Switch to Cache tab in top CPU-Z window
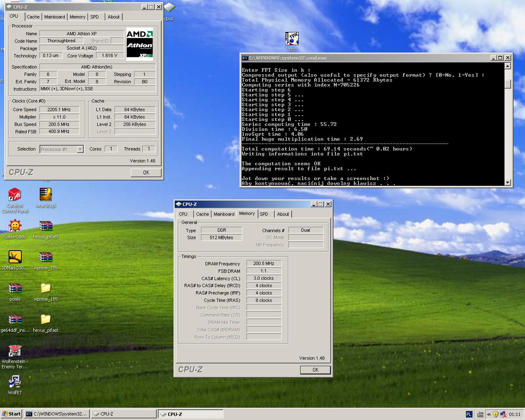Viewport: 525px width, 420px height. [33, 17]
